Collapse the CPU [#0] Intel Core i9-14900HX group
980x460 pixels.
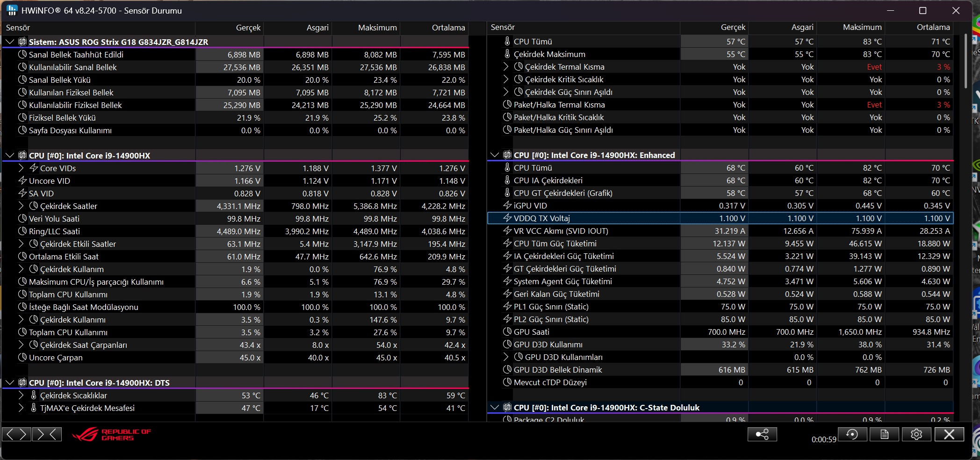pos(9,155)
